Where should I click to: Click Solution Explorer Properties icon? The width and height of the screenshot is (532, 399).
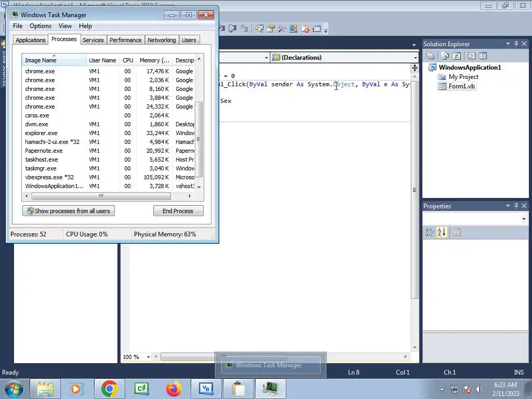tap(430, 56)
